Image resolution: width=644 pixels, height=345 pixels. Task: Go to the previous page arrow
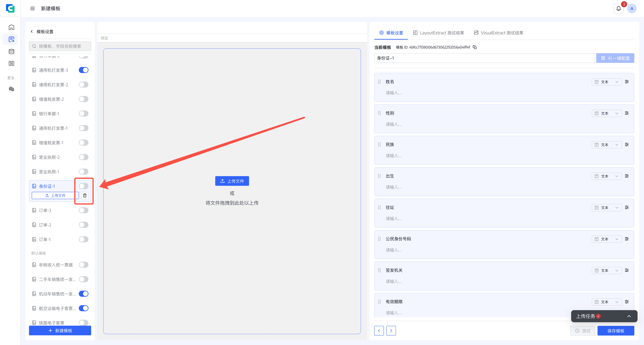379,331
